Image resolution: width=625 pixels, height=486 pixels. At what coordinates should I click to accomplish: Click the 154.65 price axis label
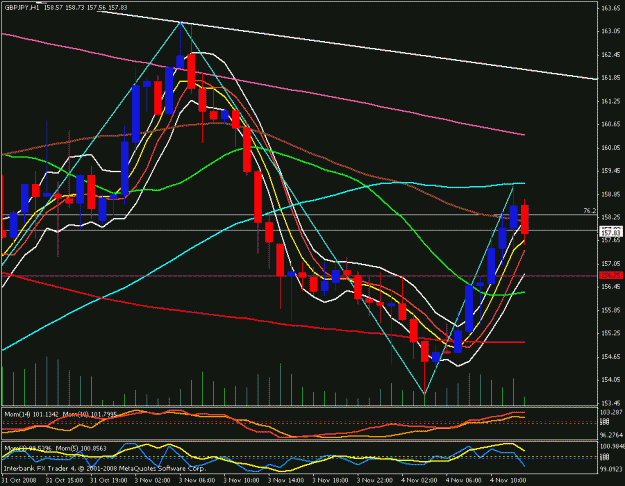[x=610, y=356]
